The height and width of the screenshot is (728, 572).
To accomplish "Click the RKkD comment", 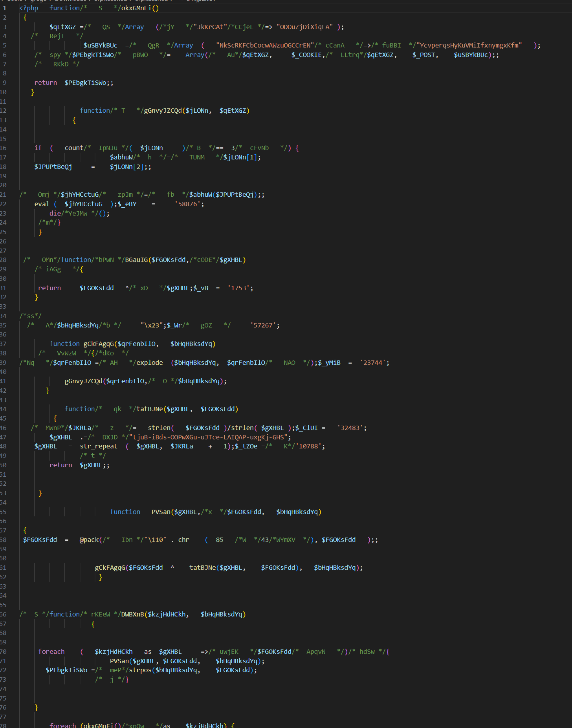I will click(x=57, y=64).
